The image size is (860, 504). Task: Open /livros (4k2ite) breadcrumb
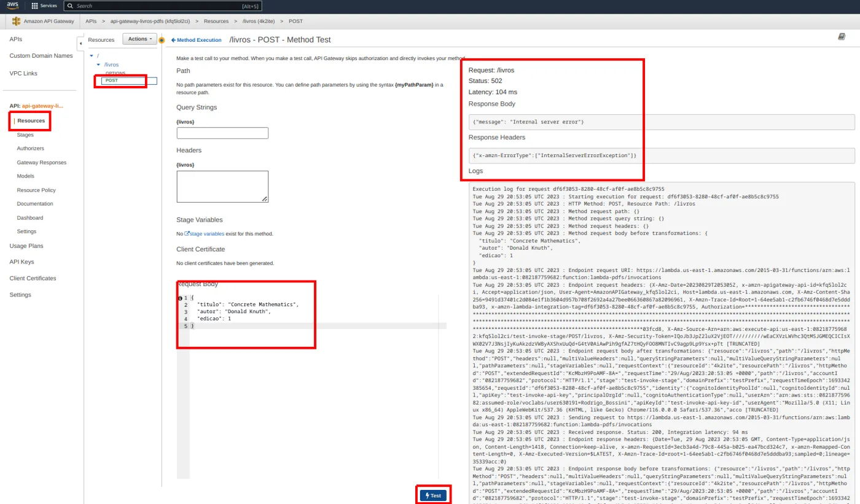(259, 21)
